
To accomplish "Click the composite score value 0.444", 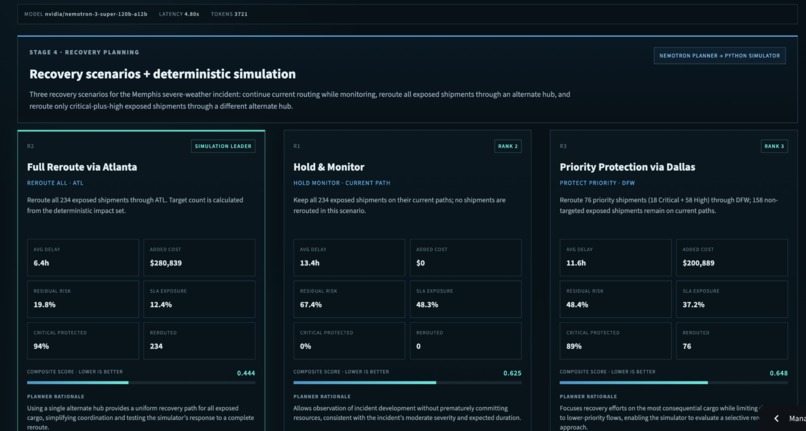I will click(x=246, y=373).
